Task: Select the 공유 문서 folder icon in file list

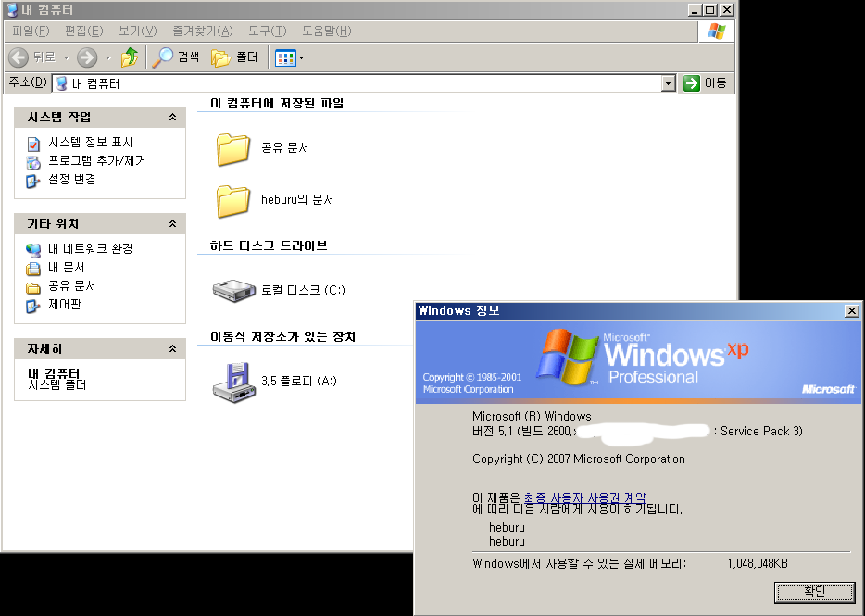Action: point(233,149)
